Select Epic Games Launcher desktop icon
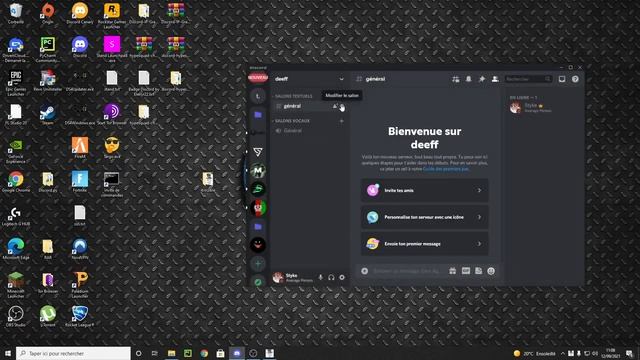 pyautogui.click(x=16, y=83)
